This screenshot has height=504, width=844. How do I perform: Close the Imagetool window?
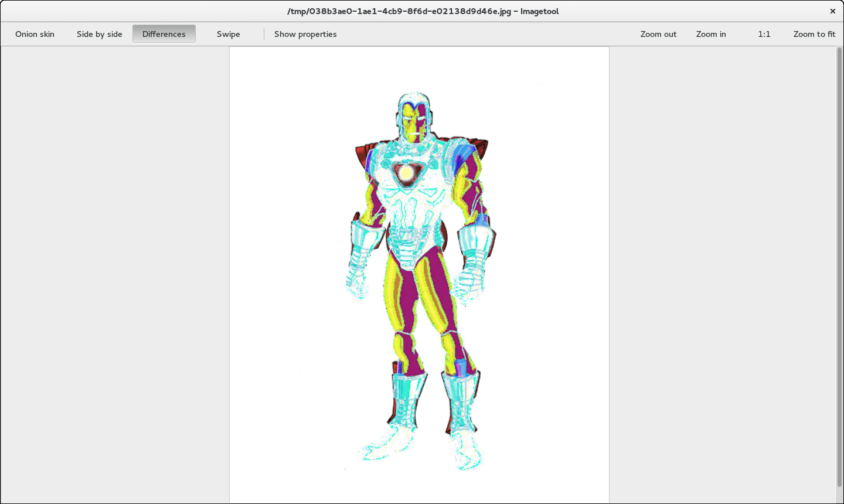(x=832, y=11)
